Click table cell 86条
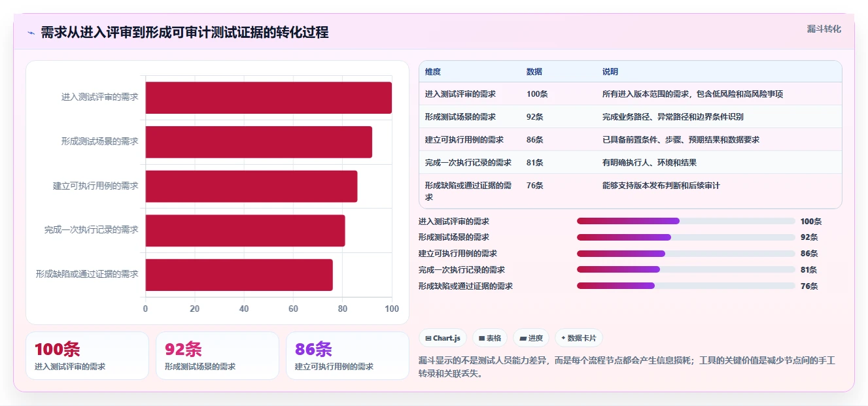Viewport: 868px width, 406px height. [x=535, y=140]
